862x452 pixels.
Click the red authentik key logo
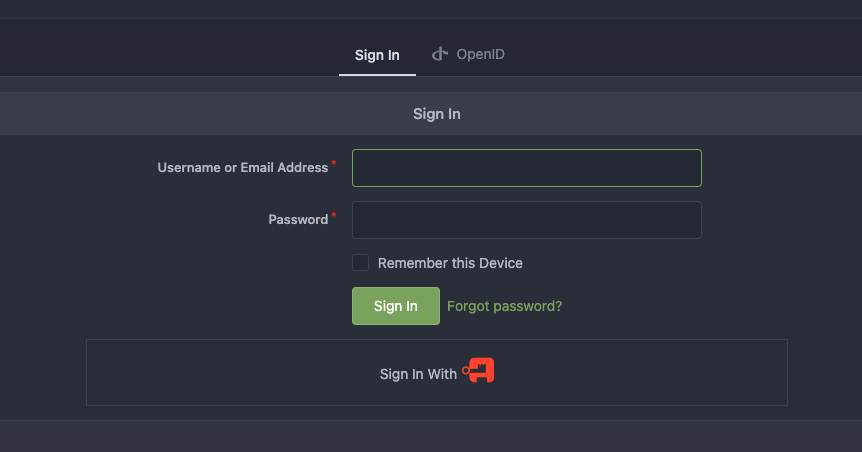pos(479,372)
